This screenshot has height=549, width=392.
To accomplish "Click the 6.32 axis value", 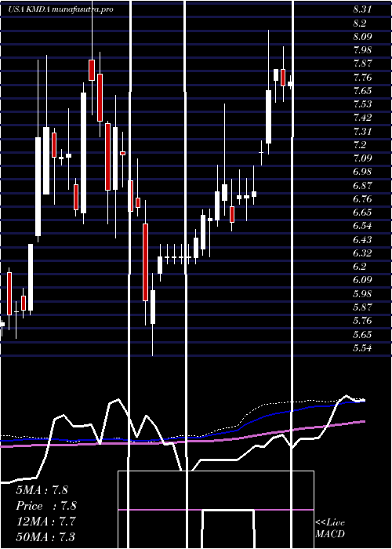I will (362, 253).
